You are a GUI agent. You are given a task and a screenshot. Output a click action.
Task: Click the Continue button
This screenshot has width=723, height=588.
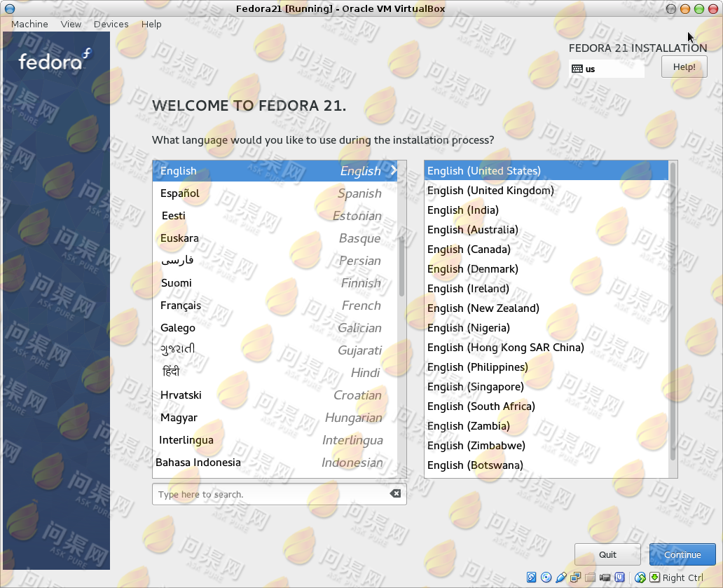coord(682,554)
